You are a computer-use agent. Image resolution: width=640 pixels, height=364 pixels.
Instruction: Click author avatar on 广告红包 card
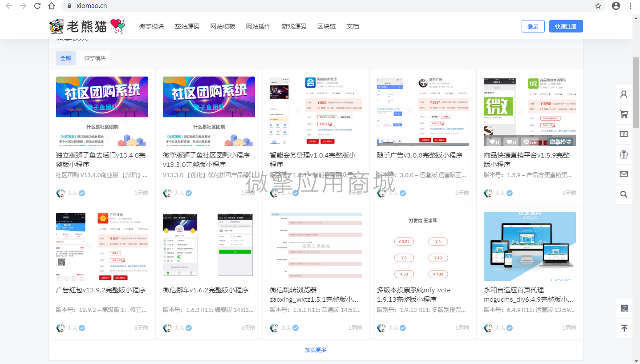pyautogui.click(x=61, y=328)
